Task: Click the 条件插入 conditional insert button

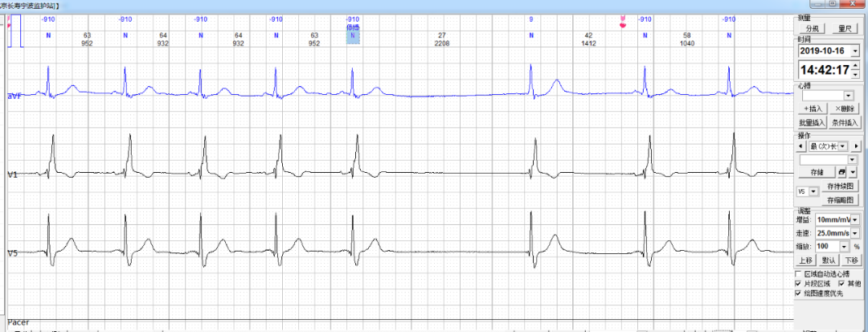Action: (845, 122)
